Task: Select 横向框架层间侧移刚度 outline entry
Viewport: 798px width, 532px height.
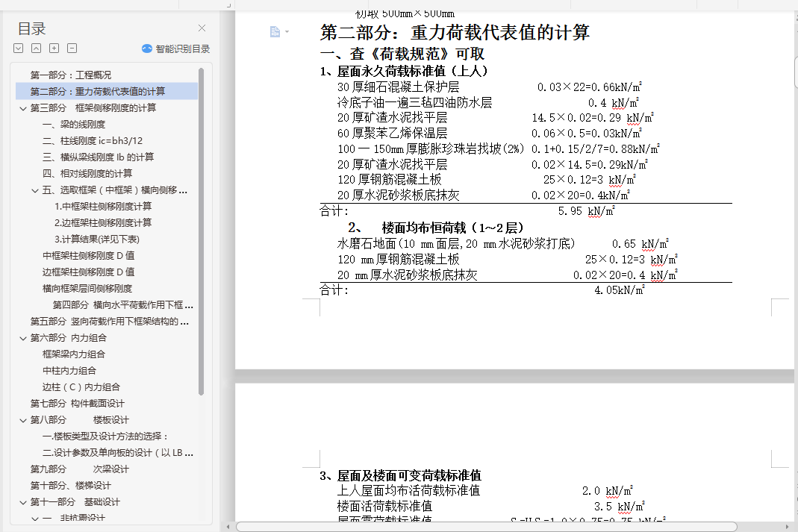Action: 87,288
